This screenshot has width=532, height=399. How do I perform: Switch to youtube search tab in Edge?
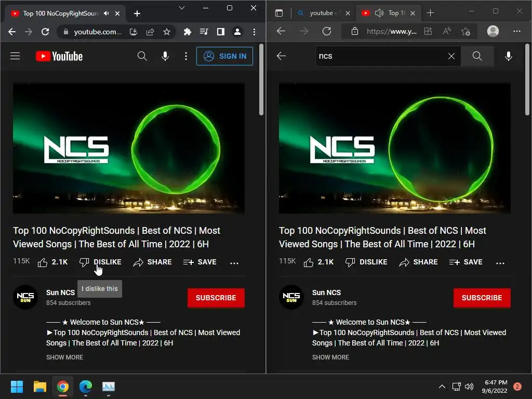pos(323,13)
